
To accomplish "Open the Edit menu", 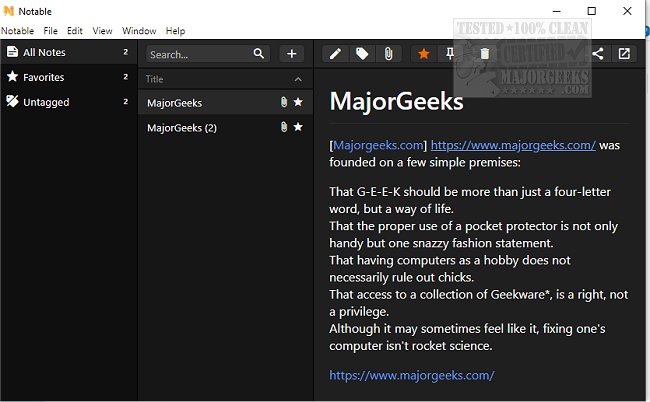I will click(75, 31).
